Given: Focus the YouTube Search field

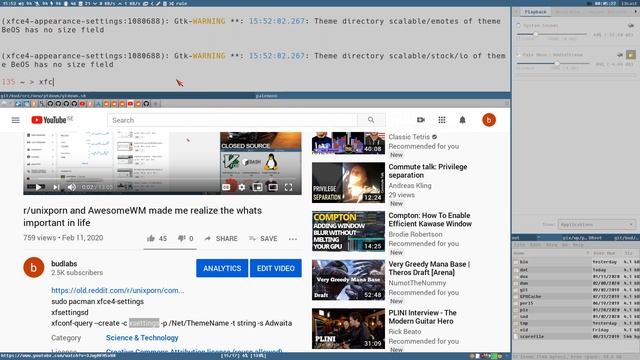Looking at the screenshot, I should pyautogui.click(x=232, y=120).
